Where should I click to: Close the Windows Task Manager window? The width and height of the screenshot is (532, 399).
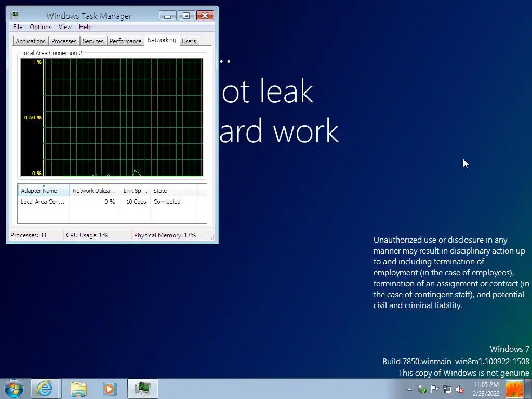205,16
